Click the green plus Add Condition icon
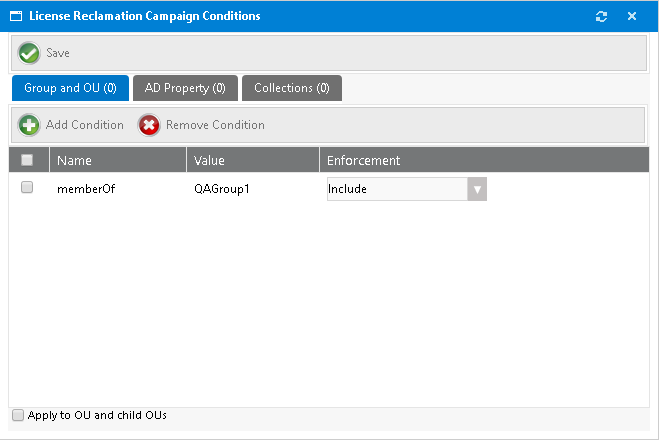Screen dimensions: 659x440 coord(29,125)
